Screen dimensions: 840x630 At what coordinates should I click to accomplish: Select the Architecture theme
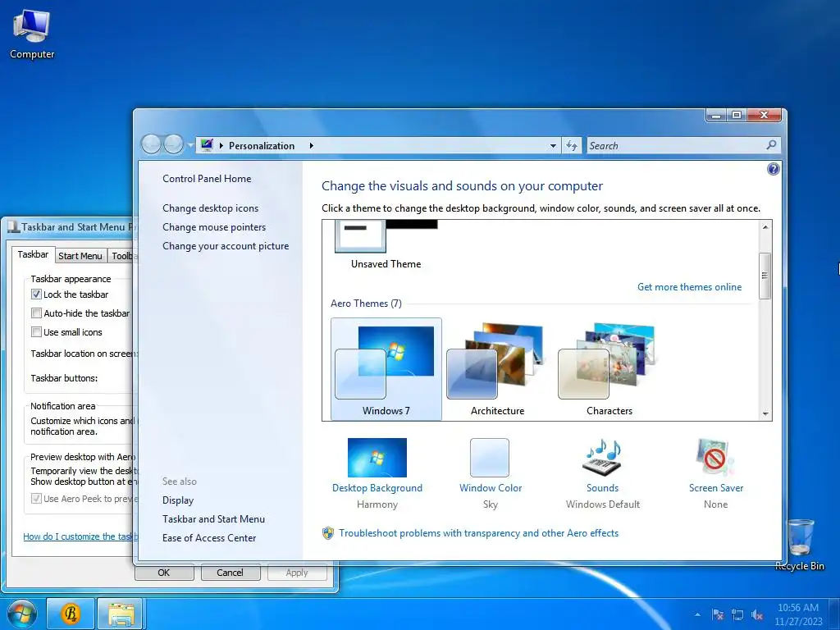(498, 368)
